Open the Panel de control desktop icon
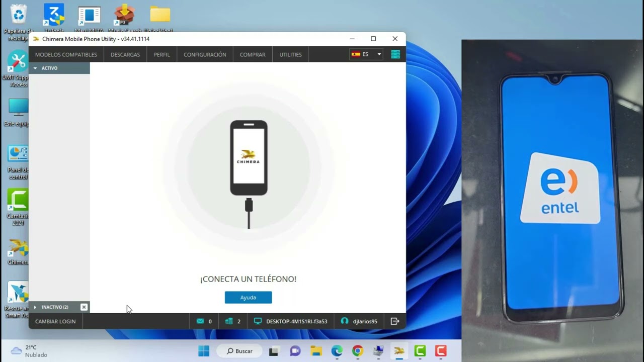This screenshot has height=362, width=644. click(x=18, y=162)
